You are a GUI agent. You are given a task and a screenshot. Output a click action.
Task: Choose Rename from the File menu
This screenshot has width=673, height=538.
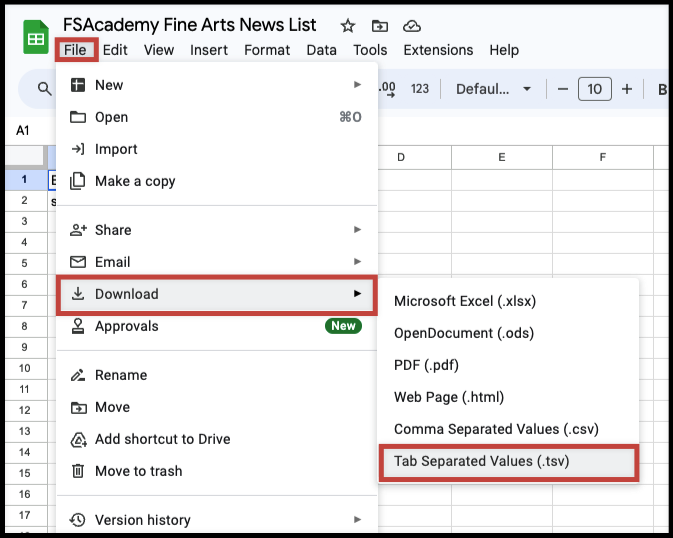[x=217, y=375]
